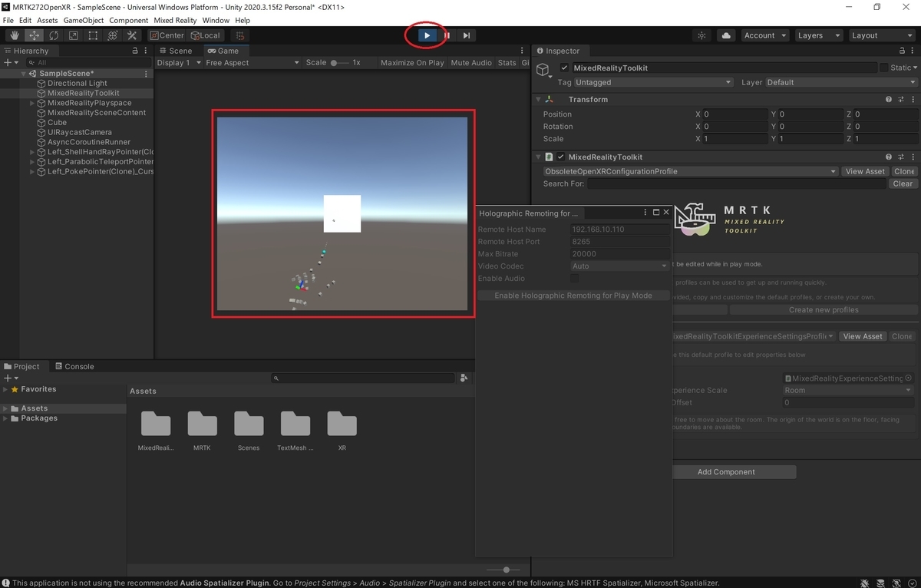Lock the Hierarchy panel
Viewport: 921px width, 588px height.
point(136,51)
